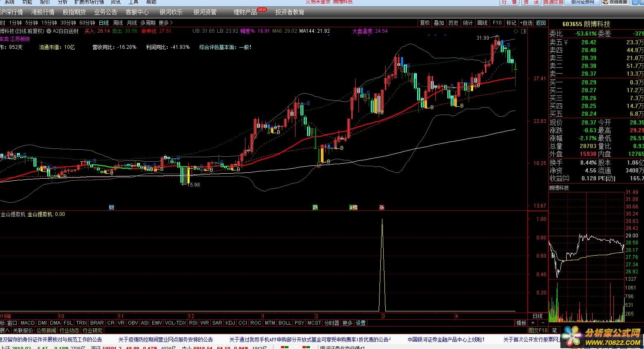Open the 分时器 tool
This screenshot has width=644, height=349.
(332, 323)
